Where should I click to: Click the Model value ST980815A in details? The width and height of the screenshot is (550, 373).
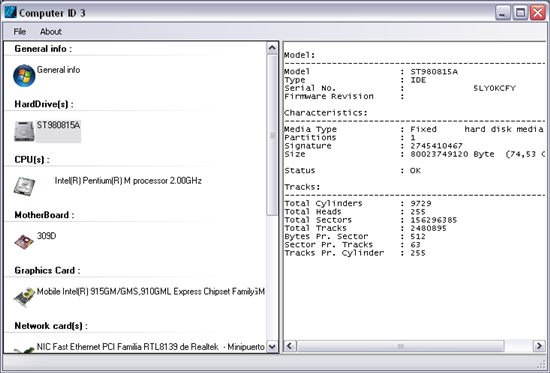pyautogui.click(x=434, y=72)
